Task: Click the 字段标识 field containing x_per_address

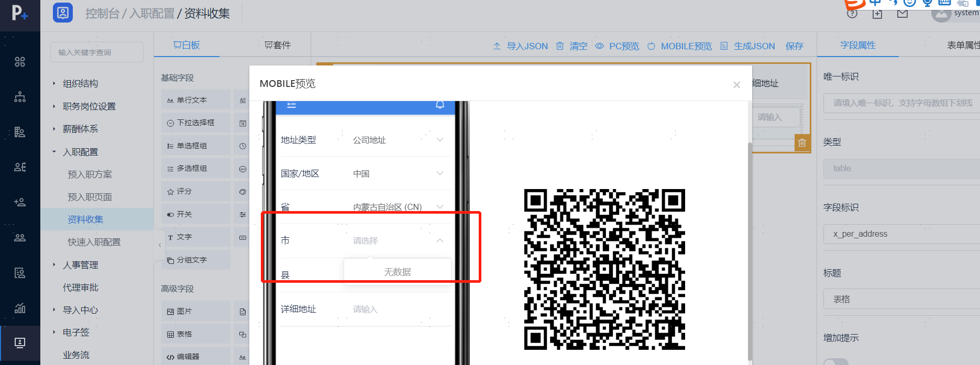Action: point(901,234)
